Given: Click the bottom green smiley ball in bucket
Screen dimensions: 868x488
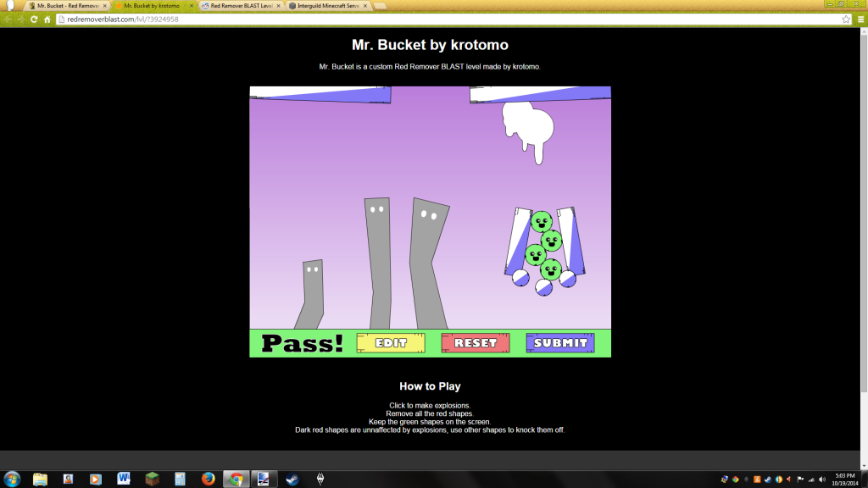Looking at the screenshot, I should (551, 270).
